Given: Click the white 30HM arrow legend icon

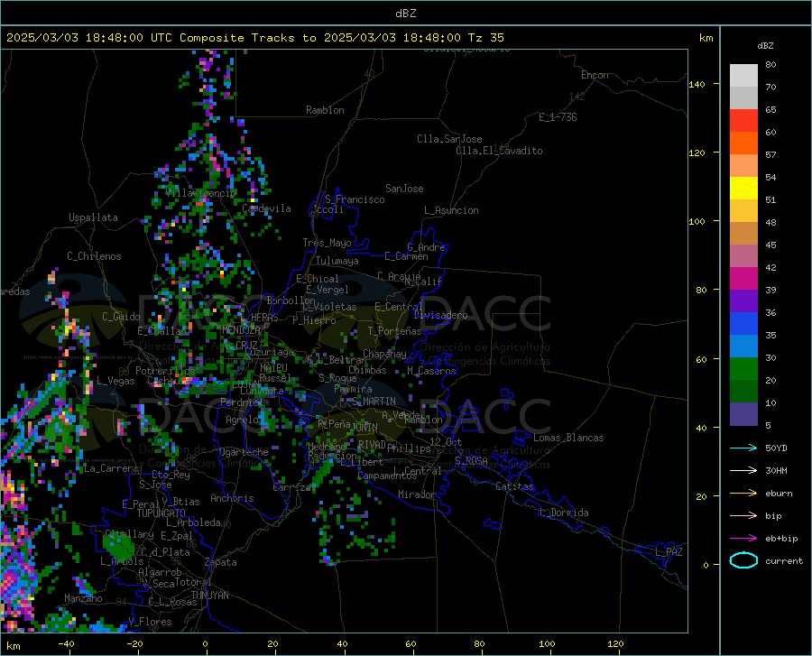Looking at the screenshot, I should pyautogui.click(x=743, y=471).
